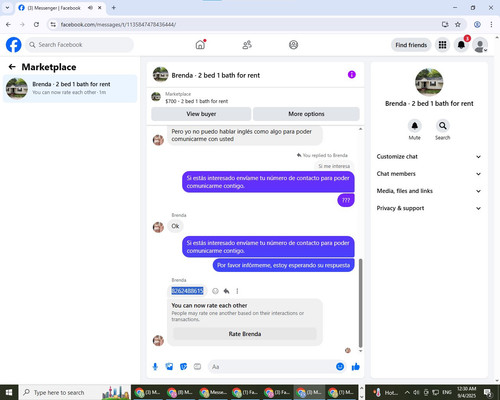Click the Rate Brenda button
Screen dimensions: 500x400
(245, 334)
